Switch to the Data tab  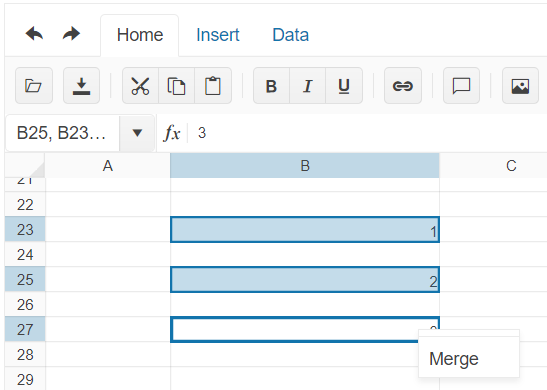pos(291,35)
